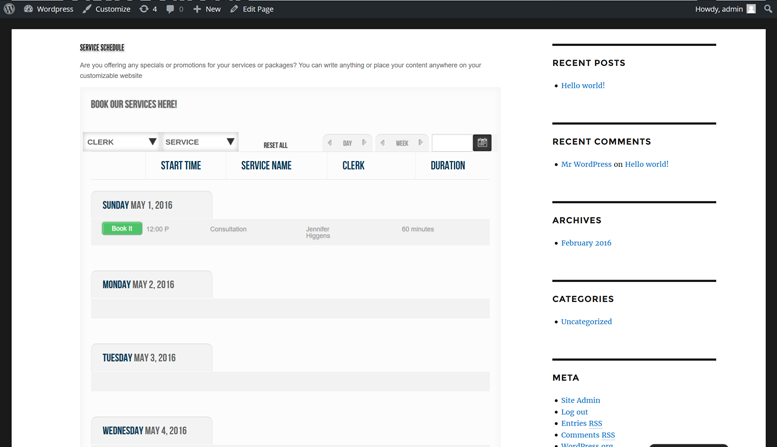Click the DURATION column header
The height and width of the screenshot is (447, 777).
point(448,166)
